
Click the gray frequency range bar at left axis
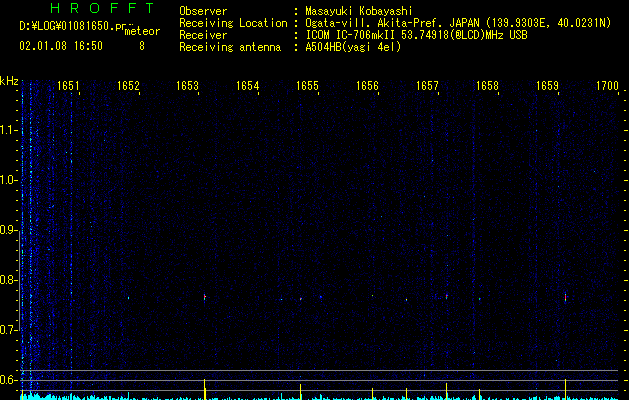point(19,280)
